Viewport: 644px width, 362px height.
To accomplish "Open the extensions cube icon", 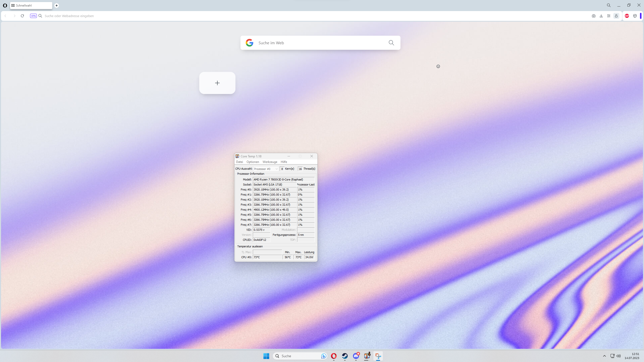I will coord(635,16).
